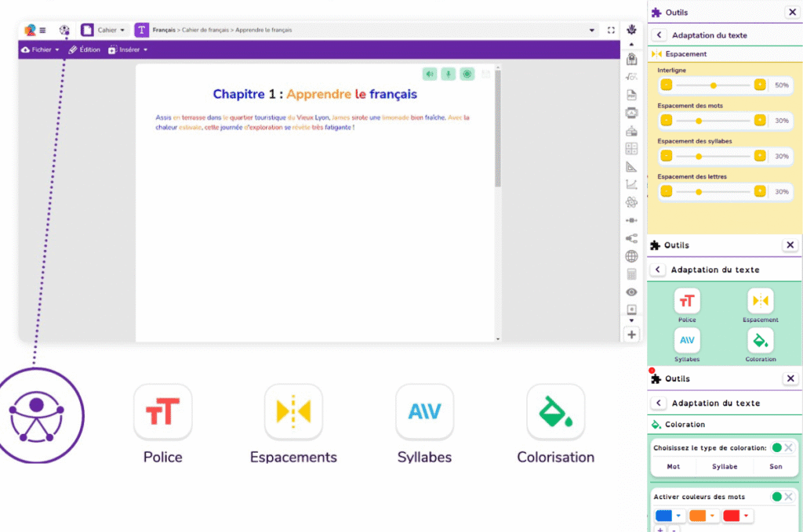The width and height of the screenshot is (803, 532).
Task: Enable the coloration type toggle
Action: pos(779,446)
